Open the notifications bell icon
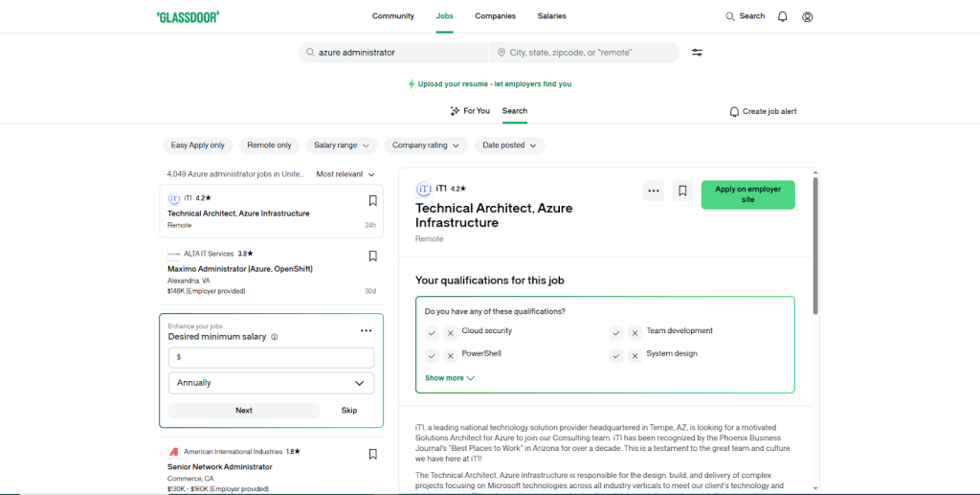This screenshot has width=980, height=495. pos(783,17)
